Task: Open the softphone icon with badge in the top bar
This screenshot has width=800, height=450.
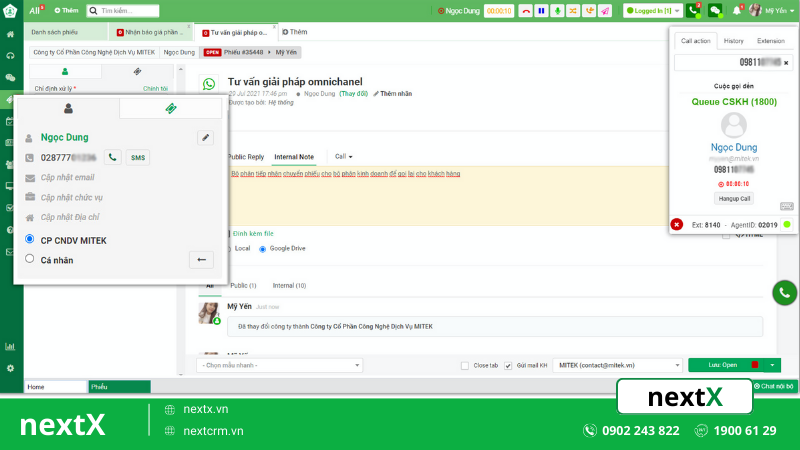Action: click(x=693, y=11)
